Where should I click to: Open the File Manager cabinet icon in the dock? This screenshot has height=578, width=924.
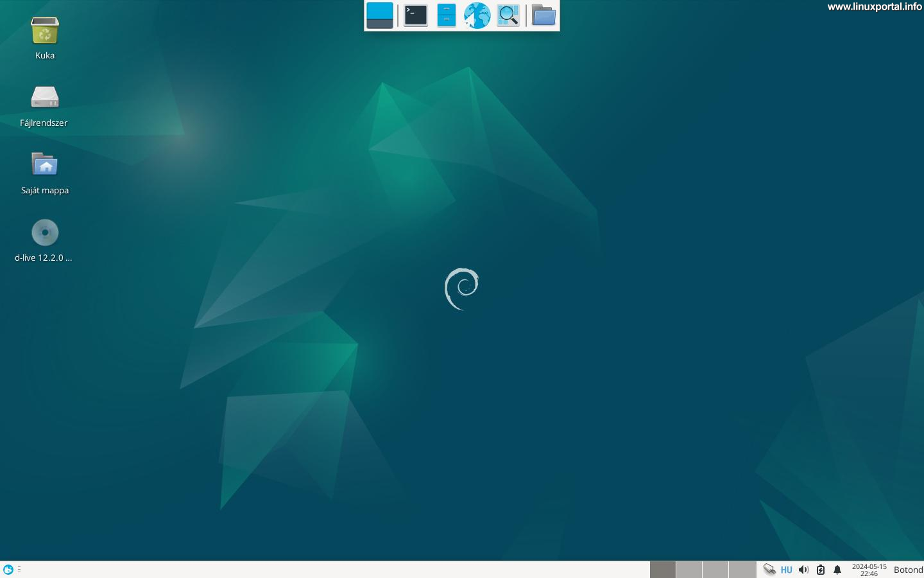(447, 15)
